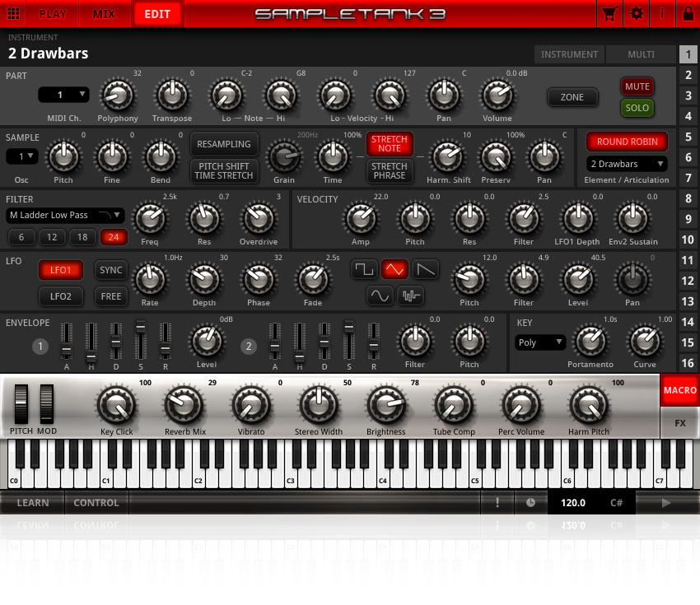Click the RESAMPLING button
Viewport: 700px width, 605px height.
pyautogui.click(x=223, y=144)
